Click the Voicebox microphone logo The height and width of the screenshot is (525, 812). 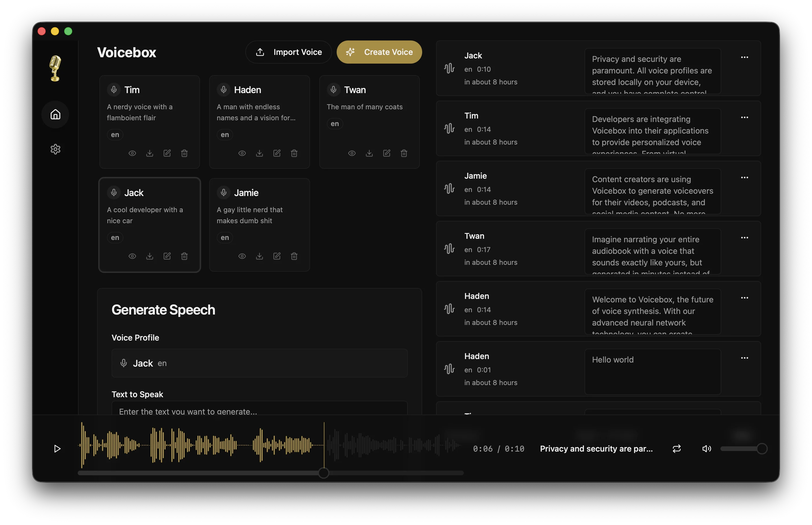coord(55,68)
